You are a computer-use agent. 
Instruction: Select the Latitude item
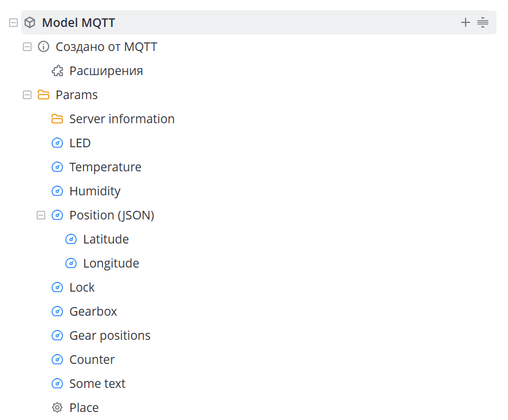pyautogui.click(x=106, y=239)
